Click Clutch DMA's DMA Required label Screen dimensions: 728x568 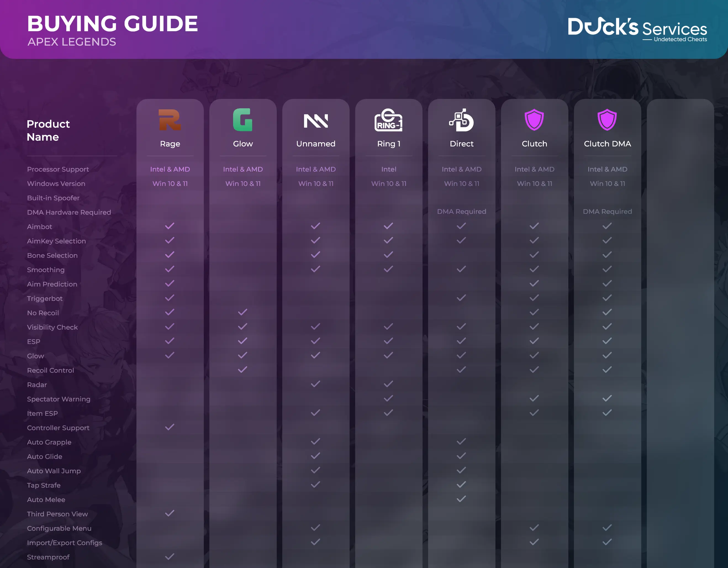(x=607, y=212)
